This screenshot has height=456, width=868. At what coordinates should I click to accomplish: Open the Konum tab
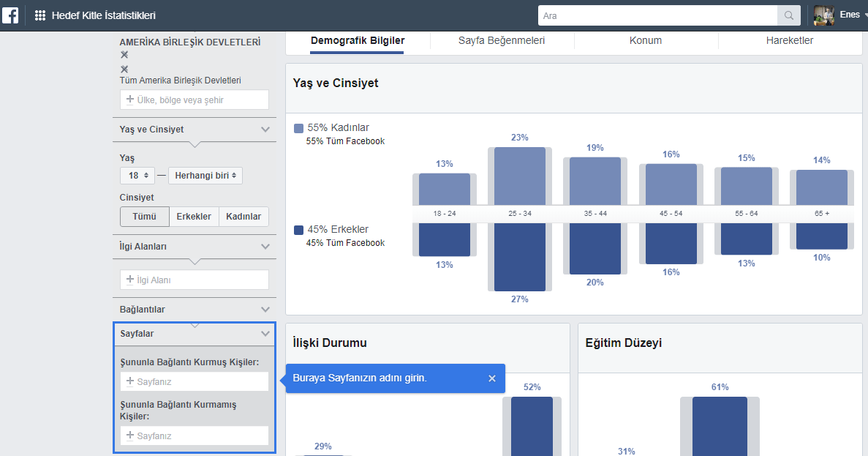pos(646,40)
